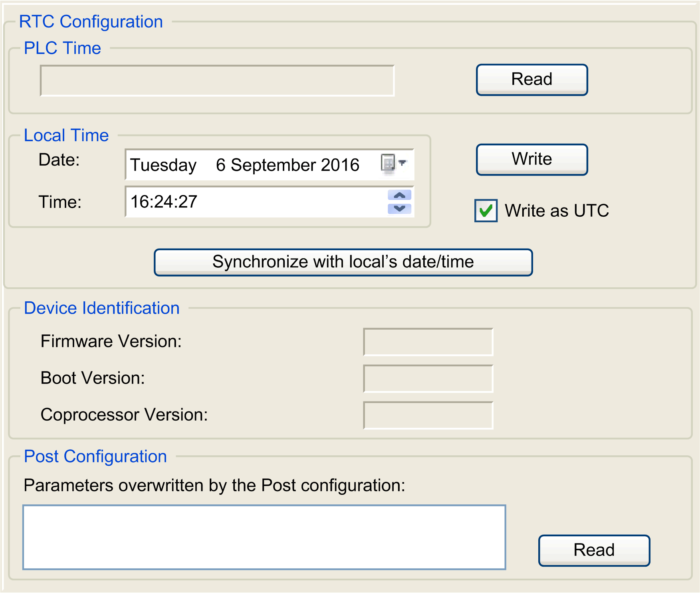Open the date picker calendar icon

388,164
